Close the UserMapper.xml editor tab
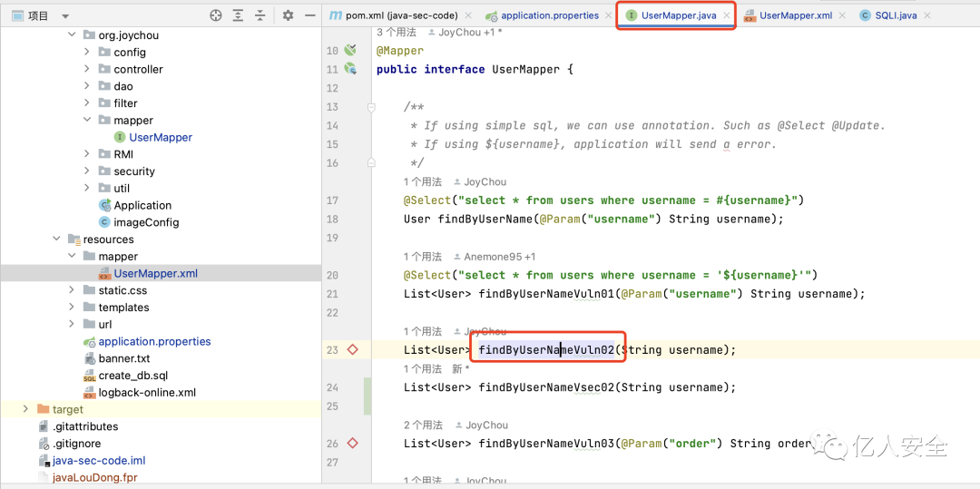Image resolution: width=980 pixels, height=489 pixels. click(842, 15)
